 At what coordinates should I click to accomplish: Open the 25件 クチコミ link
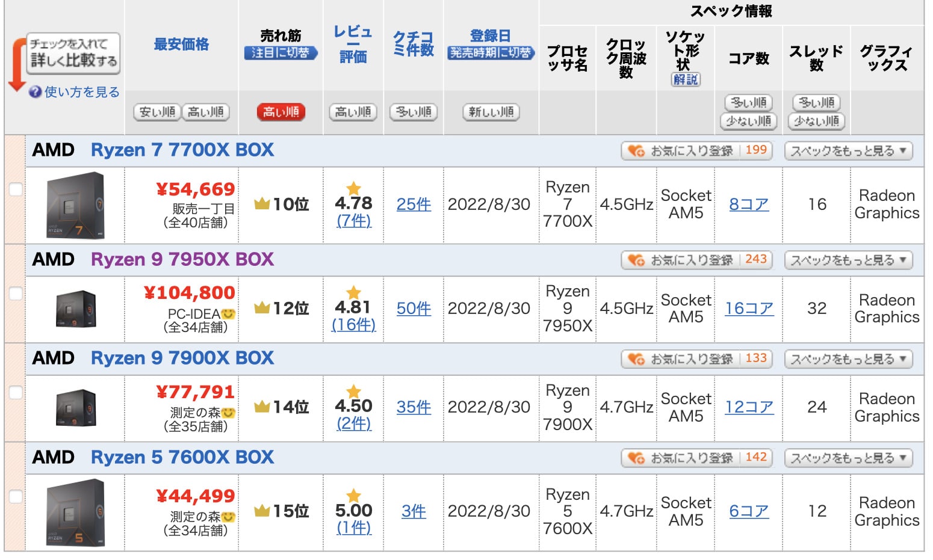click(x=414, y=205)
